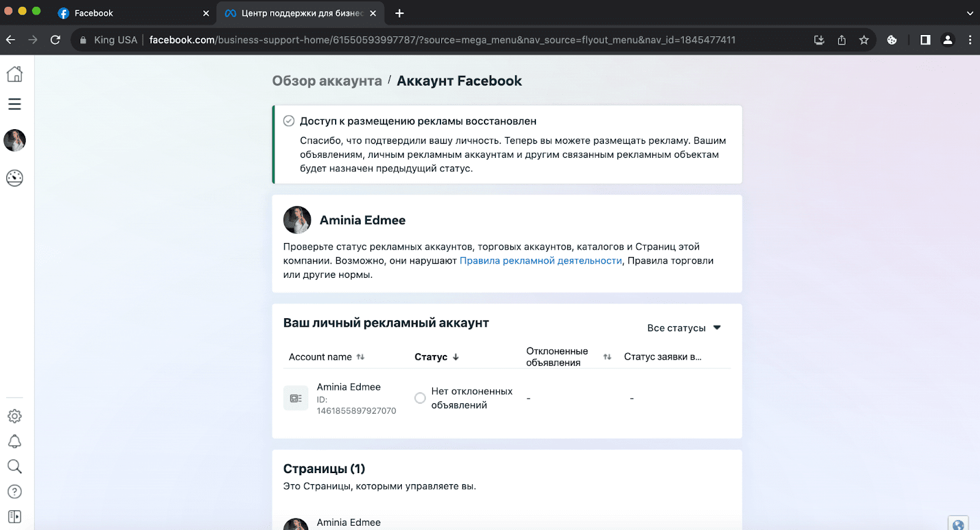Image resolution: width=980 pixels, height=530 pixels.
Task: Open the dashboard gauge icon in sidebar
Action: click(15, 178)
